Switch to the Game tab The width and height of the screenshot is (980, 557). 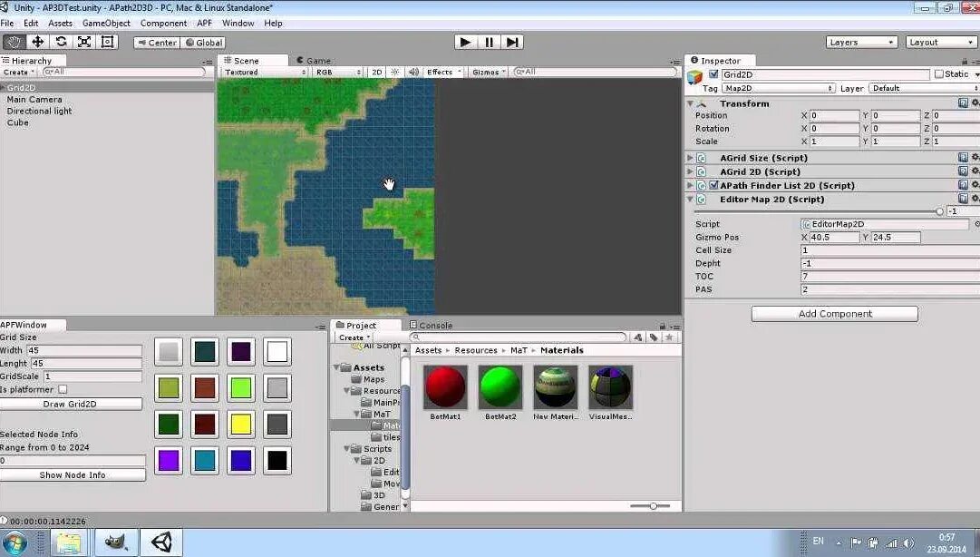313,61
